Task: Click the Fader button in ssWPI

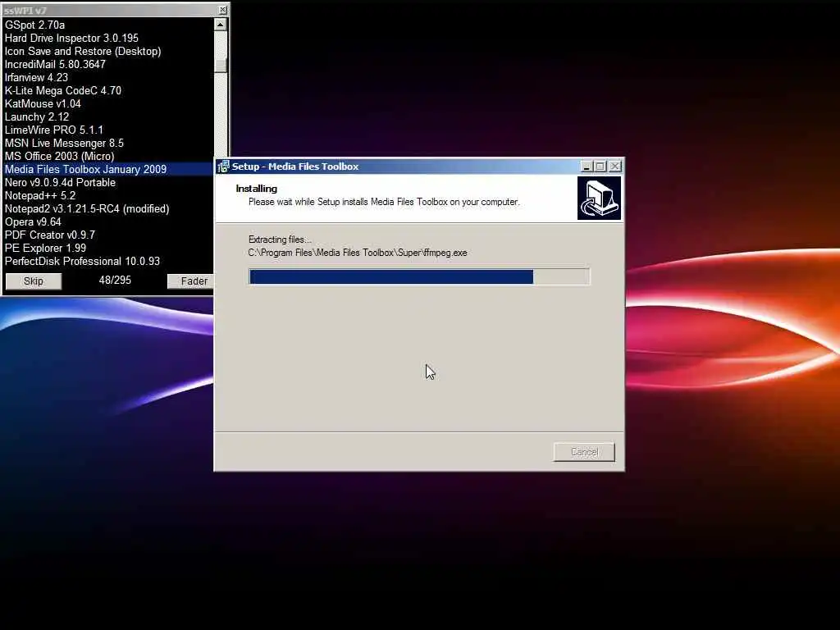Action: coord(190,281)
